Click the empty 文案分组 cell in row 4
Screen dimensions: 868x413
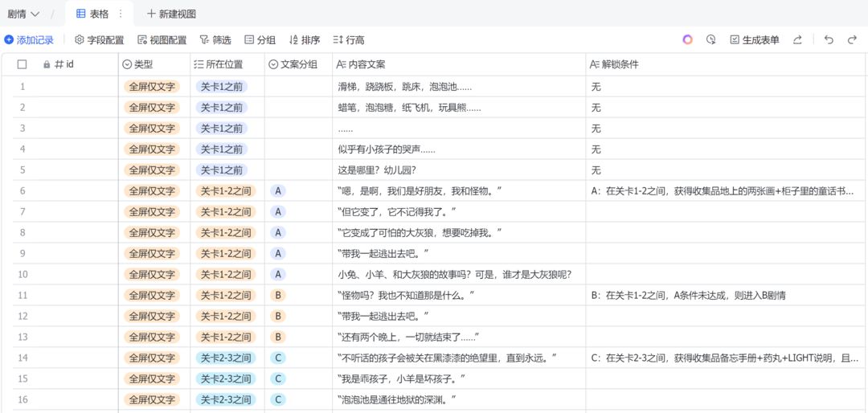click(298, 149)
